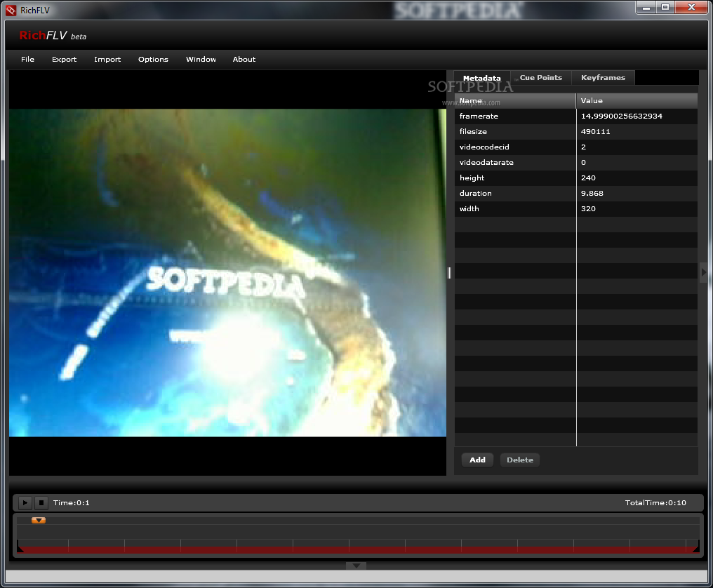Viewport: 713px width, 588px height.
Task: Click the height value 240
Action: point(588,178)
